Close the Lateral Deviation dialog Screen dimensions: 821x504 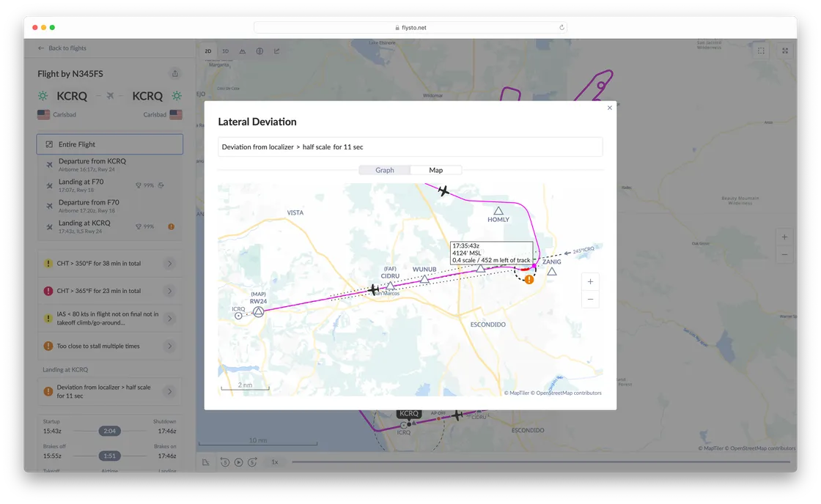pos(609,108)
